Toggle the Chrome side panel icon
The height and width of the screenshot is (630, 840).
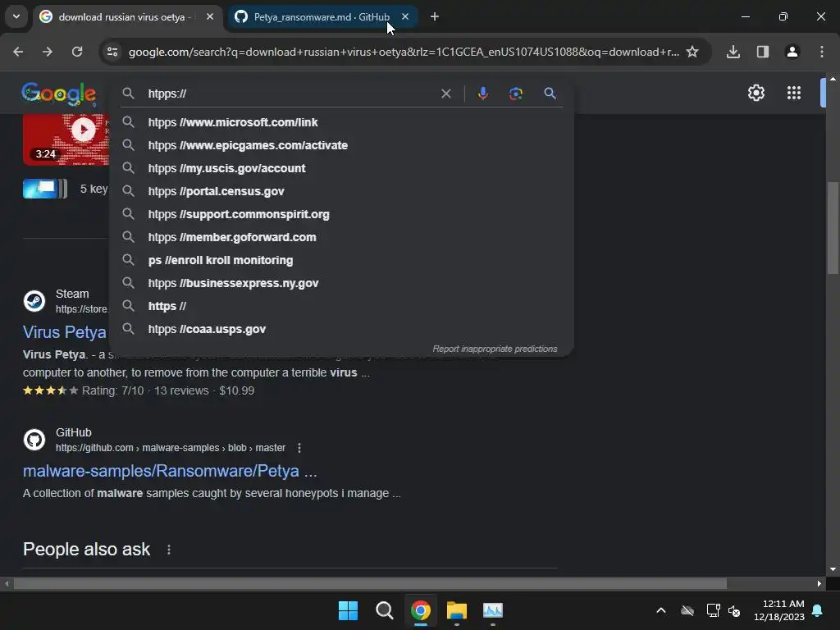pyautogui.click(x=763, y=52)
